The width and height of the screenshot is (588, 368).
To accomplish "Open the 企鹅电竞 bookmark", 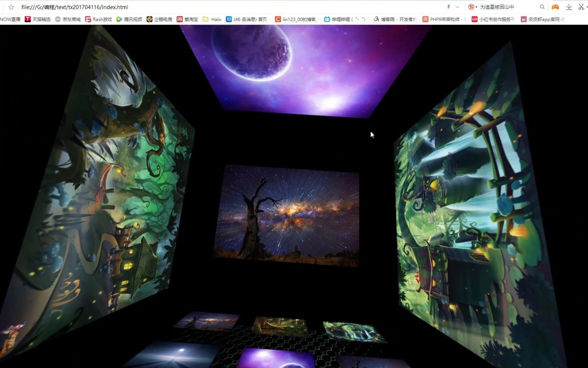I will tap(160, 19).
